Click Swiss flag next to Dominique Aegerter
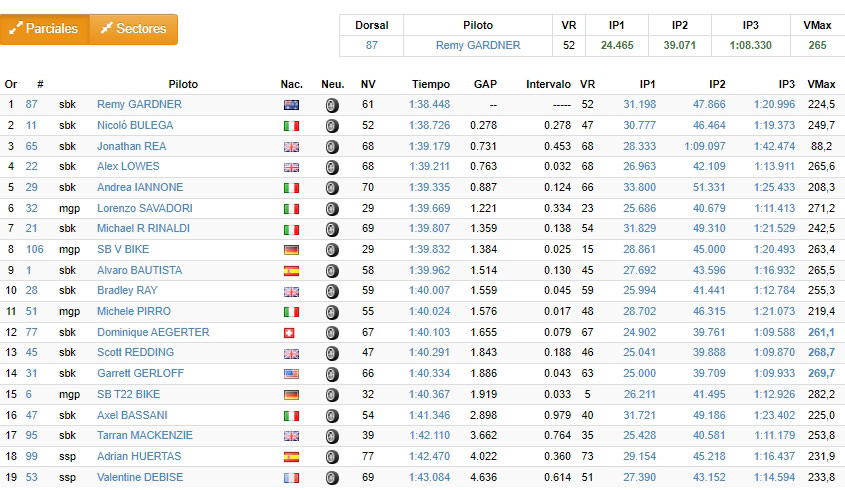The width and height of the screenshot is (845, 490). pyautogui.click(x=291, y=332)
